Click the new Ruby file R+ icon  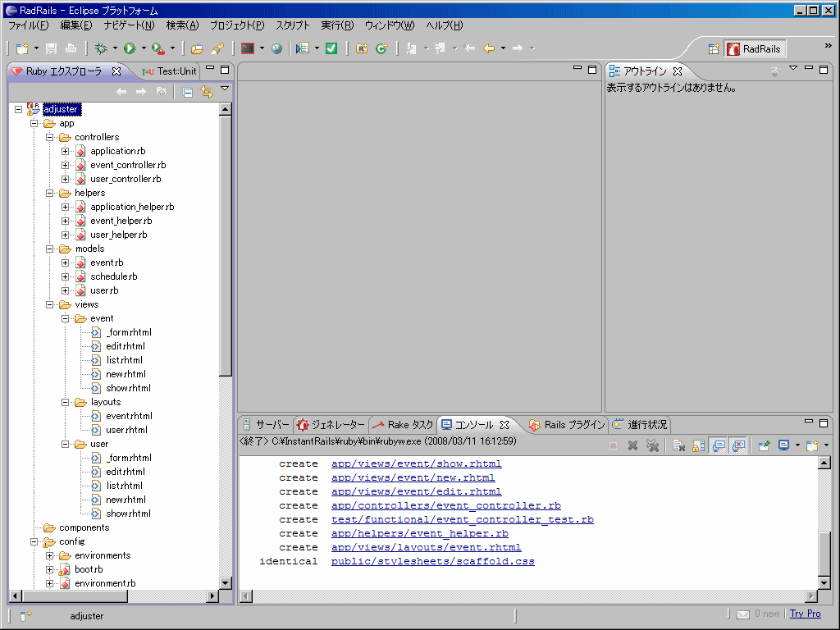[362, 48]
